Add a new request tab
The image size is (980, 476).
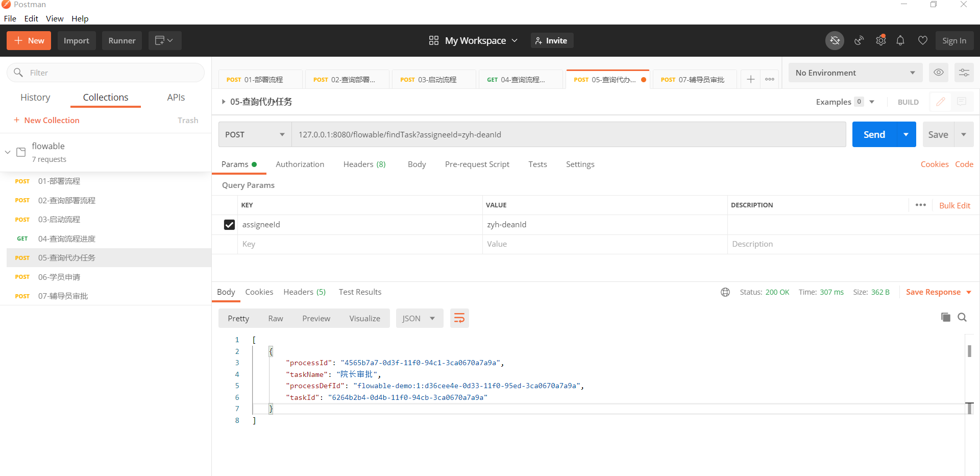point(750,79)
